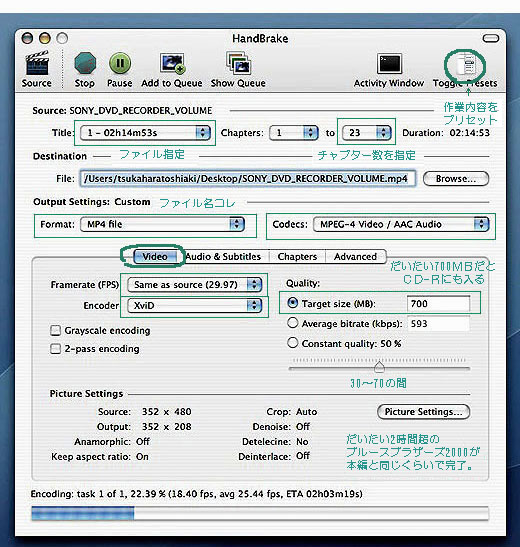Viewport: 520px width, 547px height.
Task: Click the Anamorphic: Off value
Action: [143, 442]
